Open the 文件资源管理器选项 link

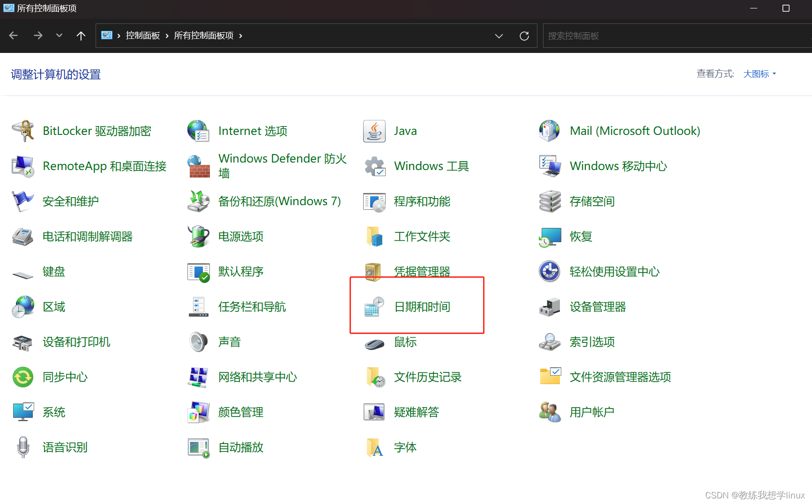(620, 377)
